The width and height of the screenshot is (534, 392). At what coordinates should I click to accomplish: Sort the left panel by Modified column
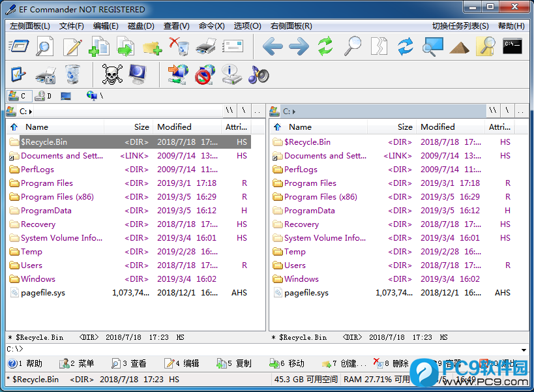[x=187, y=127]
